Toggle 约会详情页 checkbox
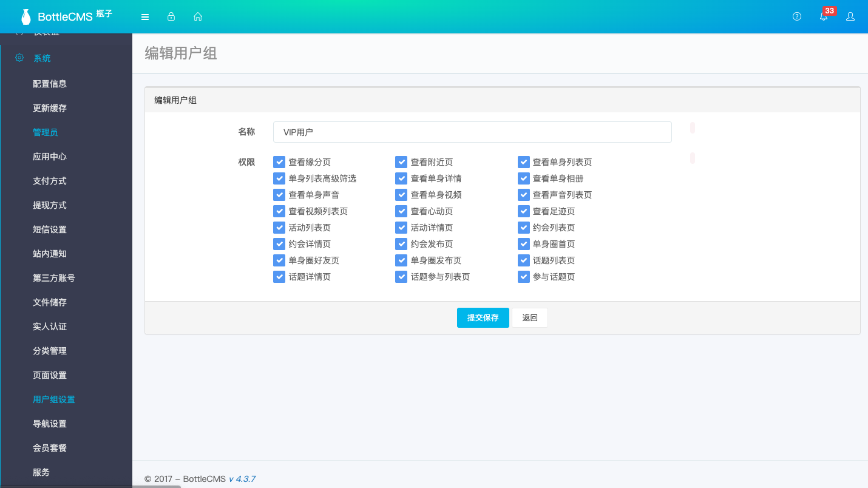 pyautogui.click(x=279, y=244)
